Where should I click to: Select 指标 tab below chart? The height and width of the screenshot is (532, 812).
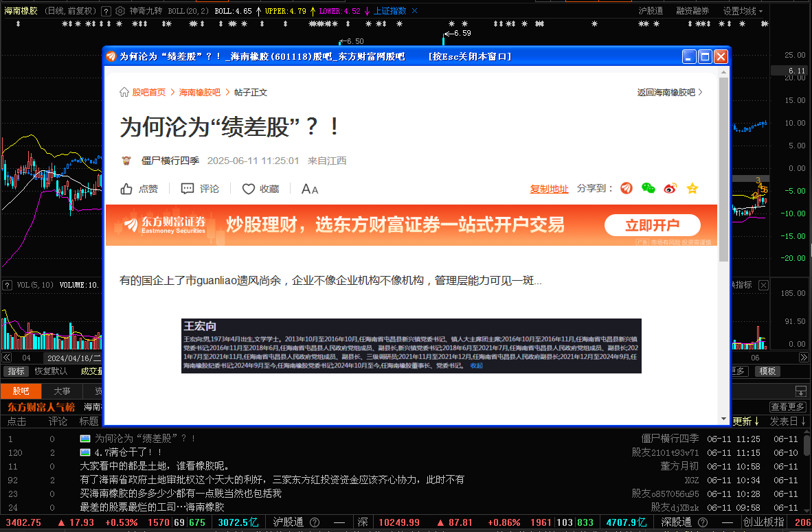coord(16,371)
